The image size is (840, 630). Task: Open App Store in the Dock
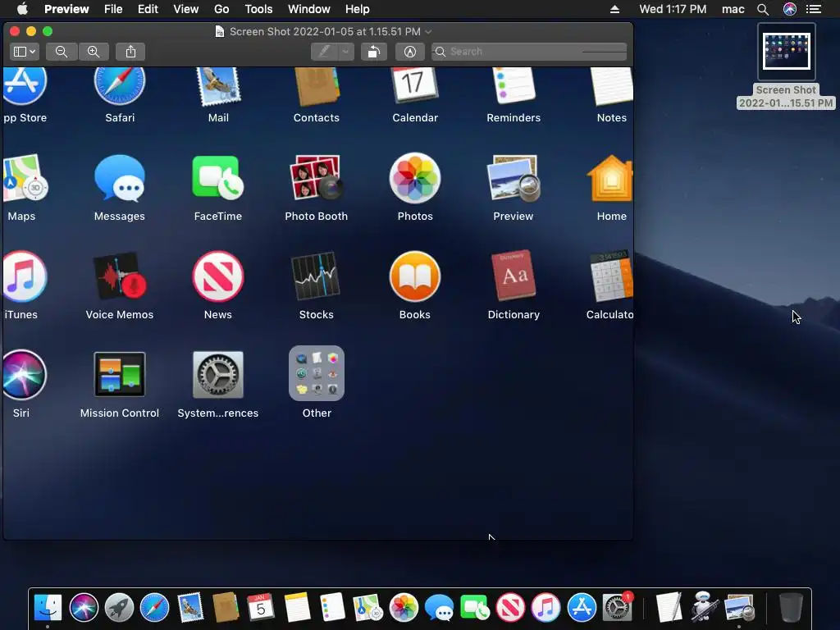pyautogui.click(x=582, y=608)
